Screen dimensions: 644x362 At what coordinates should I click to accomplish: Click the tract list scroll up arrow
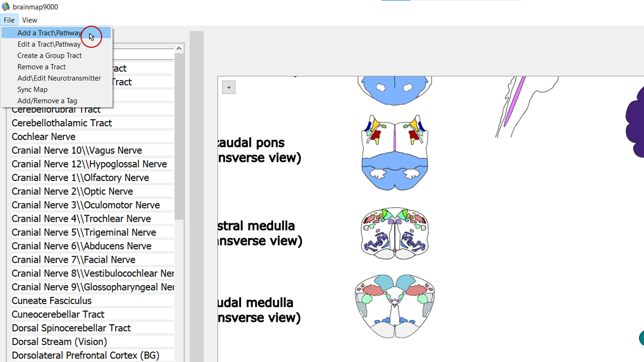click(x=179, y=48)
